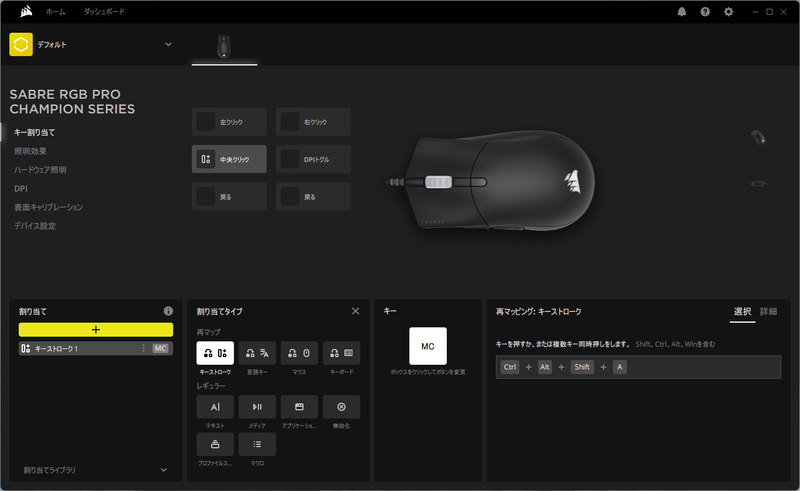Click the mouse scroll wheel on image
Image resolution: width=800 pixels, height=491 pixels.
pos(438,182)
